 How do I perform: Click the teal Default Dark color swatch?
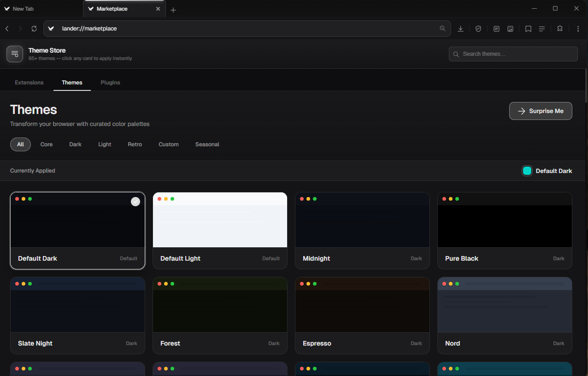point(527,171)
